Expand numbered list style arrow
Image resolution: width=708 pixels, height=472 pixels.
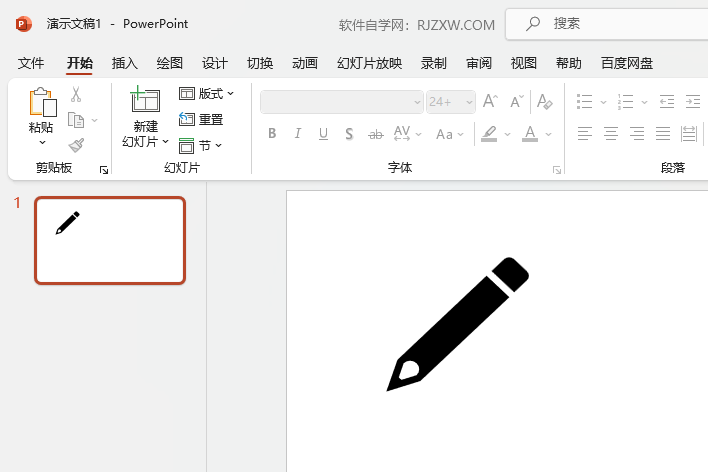click(644, 102)
